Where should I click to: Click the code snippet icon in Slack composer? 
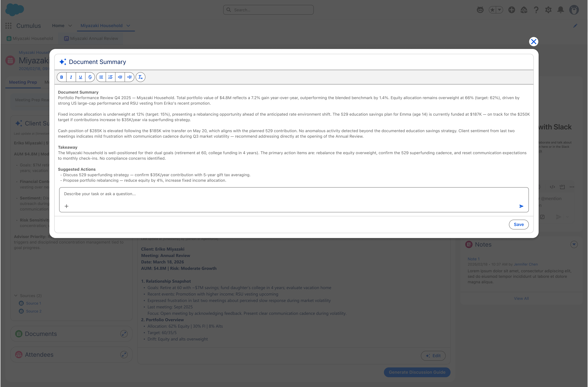coord(552,187)
